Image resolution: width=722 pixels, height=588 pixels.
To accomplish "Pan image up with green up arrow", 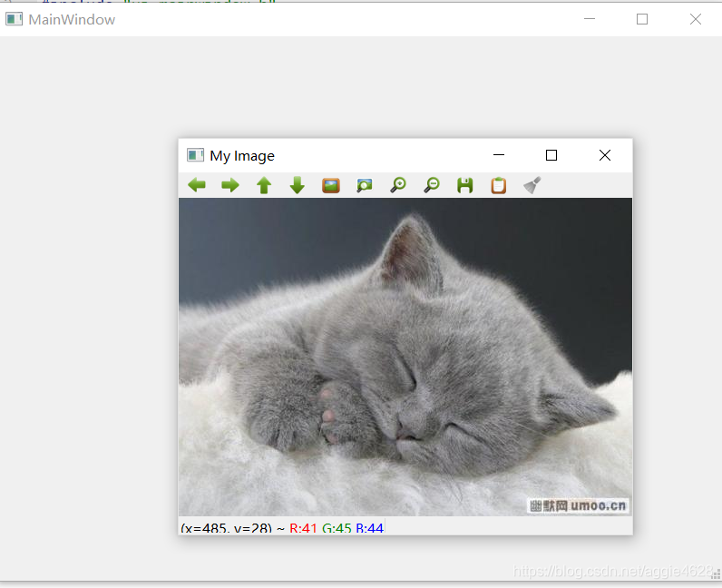I will point(264,185).
